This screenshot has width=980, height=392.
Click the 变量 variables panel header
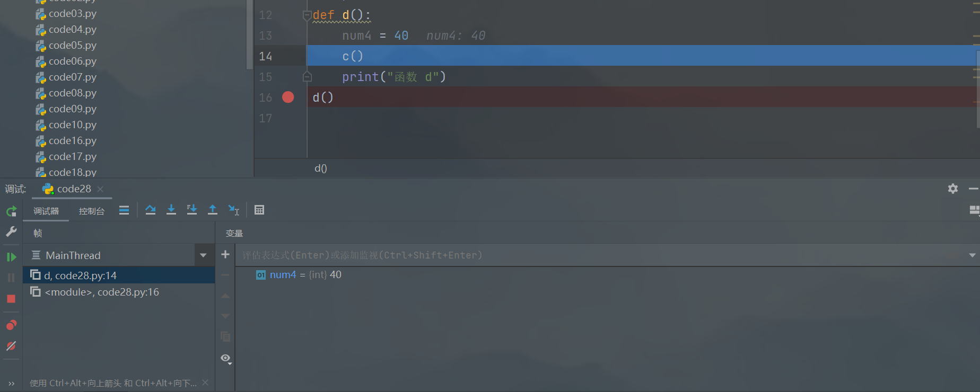point(234,233)
